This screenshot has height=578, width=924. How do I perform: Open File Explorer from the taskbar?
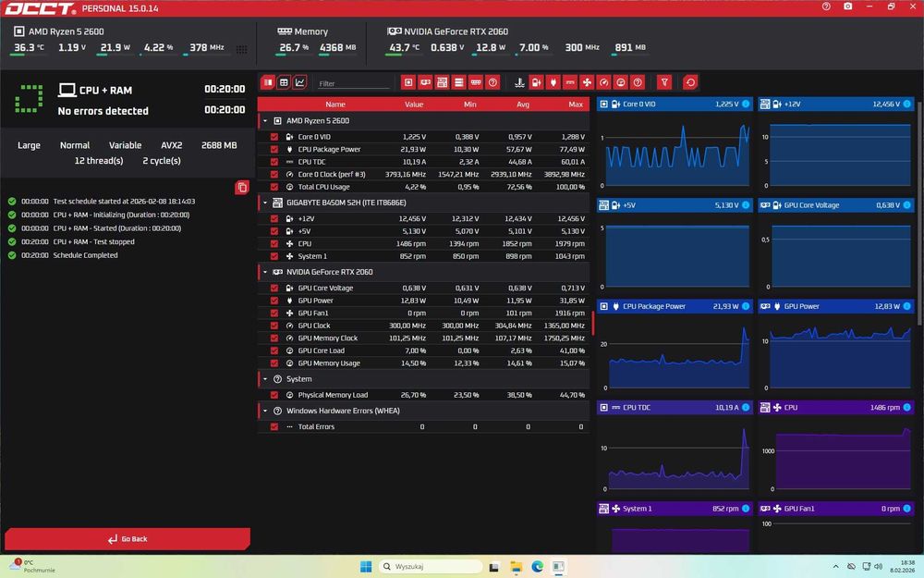pyautogui.click(x=517, y=567)
